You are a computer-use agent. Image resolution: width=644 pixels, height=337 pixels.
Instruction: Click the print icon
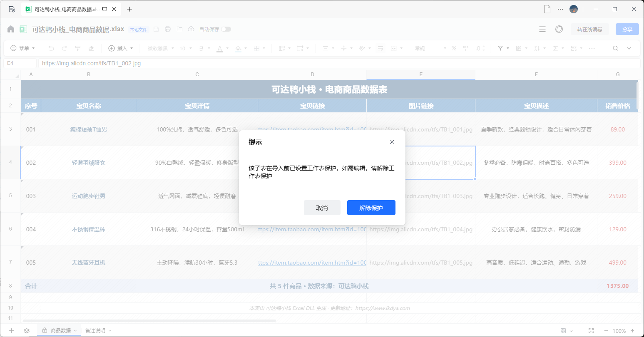pos(168,29)
